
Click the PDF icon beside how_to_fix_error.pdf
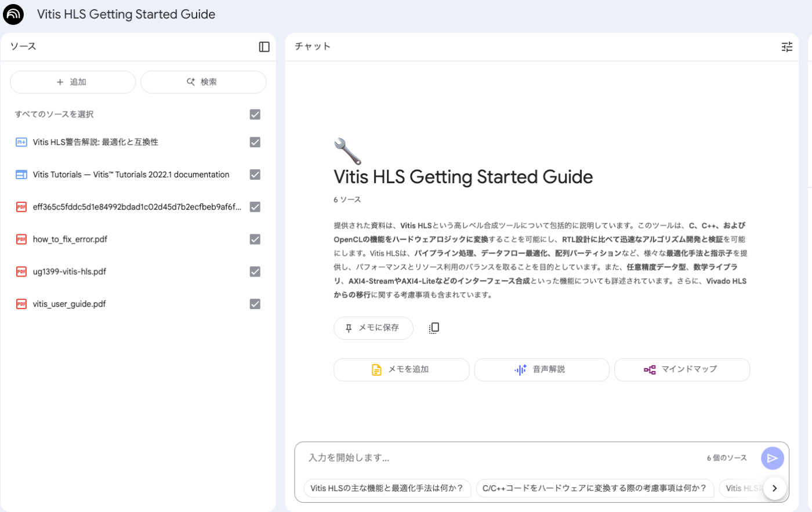pyautogui.click(x=21, y=239)
